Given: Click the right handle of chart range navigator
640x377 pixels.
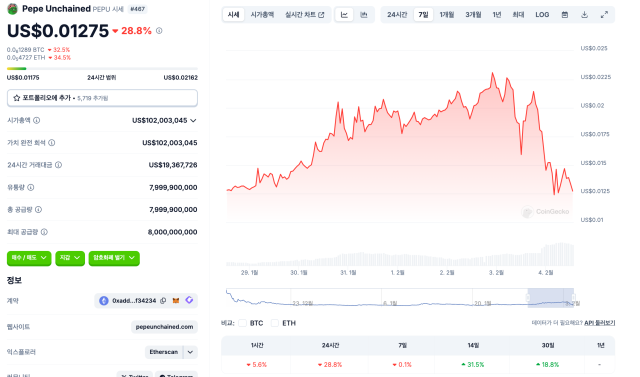Looking at the screenshot, I should [x=573, y=298].
